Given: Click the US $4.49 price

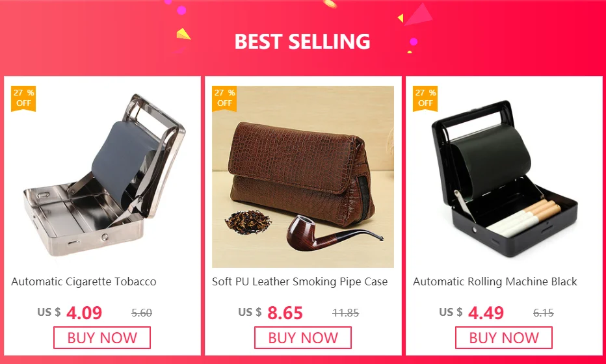Looking at the screenshot, I should [x=471, y=313].
